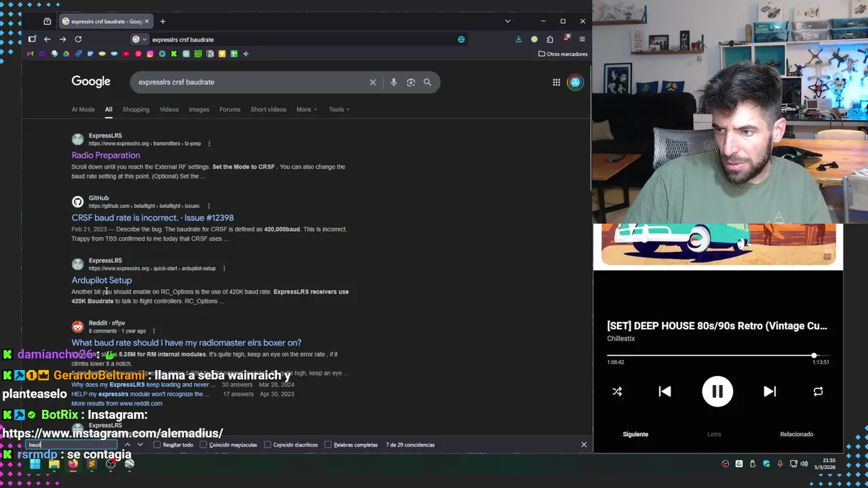Toggle repeat in the music player
This screenshot has height=488, width=868.
click(x=818, y=392)
